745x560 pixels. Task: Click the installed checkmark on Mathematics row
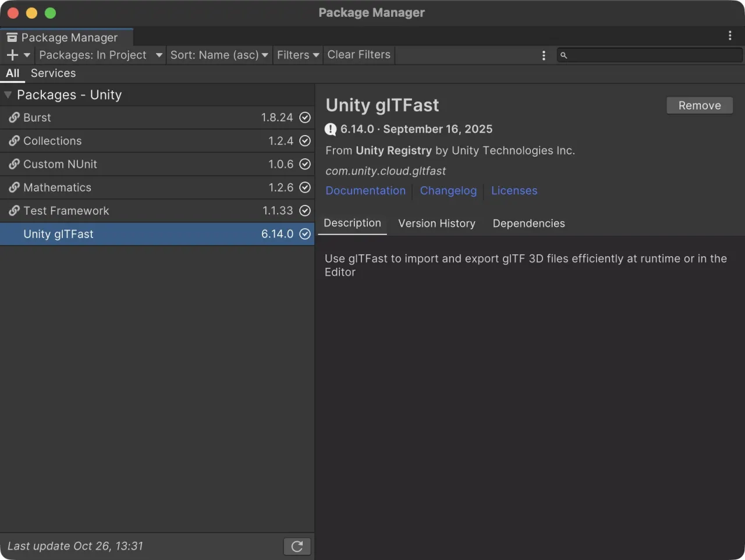pos(305,187)
